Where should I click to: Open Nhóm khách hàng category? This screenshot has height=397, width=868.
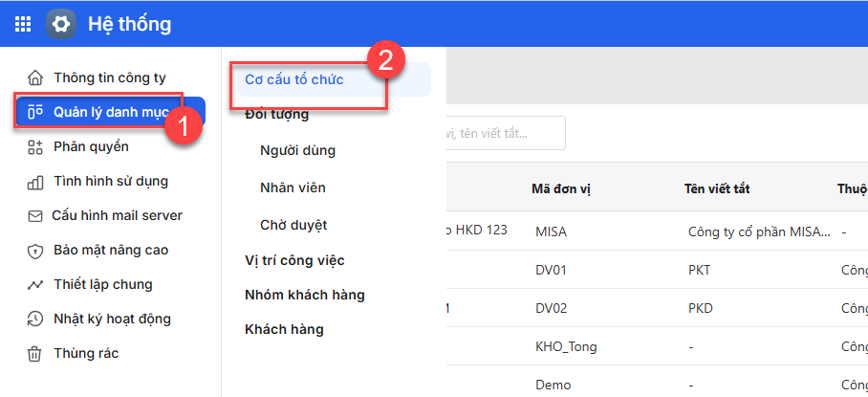pyautogui.click(x=305, y=295)
